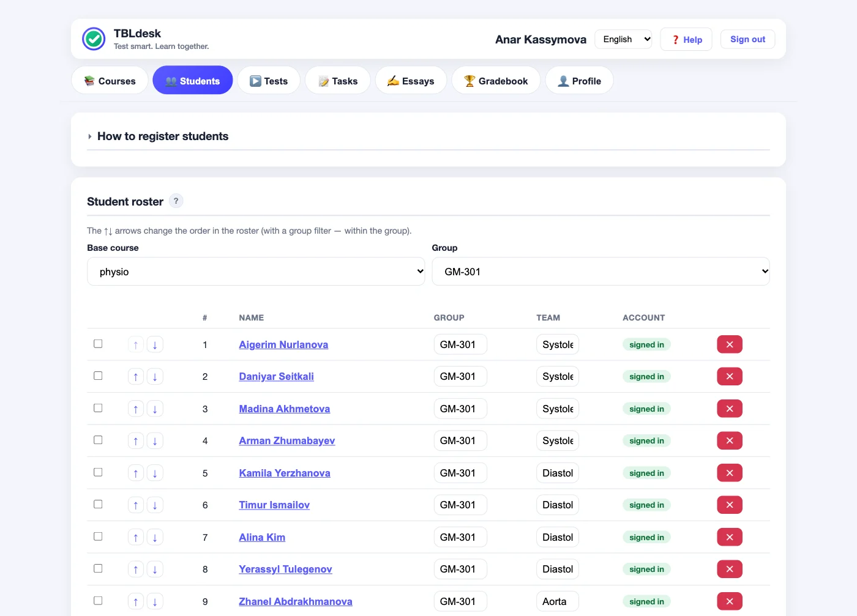Screen dimensions: 857x616
Task: Open the Profile tab
Action: [580, 81]
